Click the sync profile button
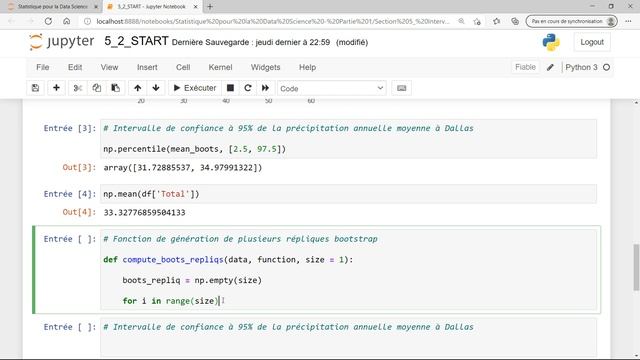The width and height of the screenshot is (640, 360). 571,21
